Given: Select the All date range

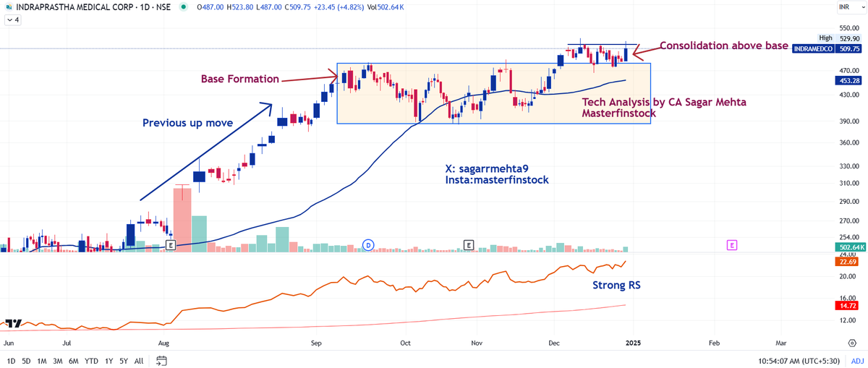Looking at the screenshot, I should coord(139,361).
